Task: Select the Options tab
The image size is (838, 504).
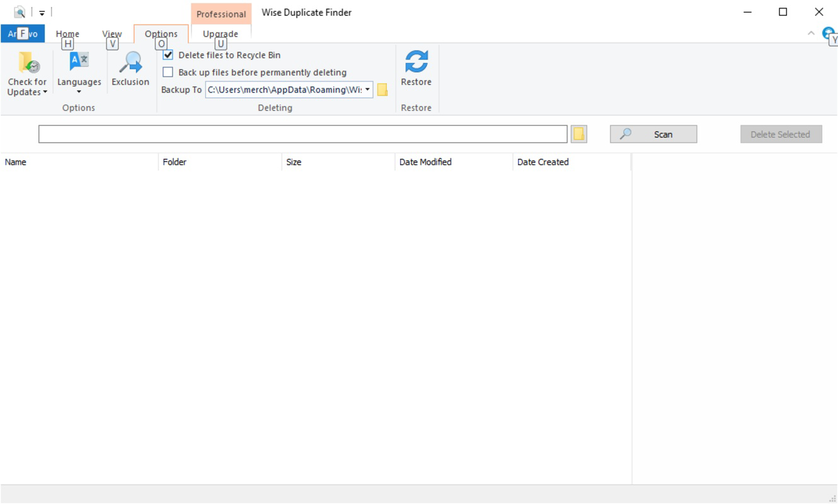Action: 161,34
